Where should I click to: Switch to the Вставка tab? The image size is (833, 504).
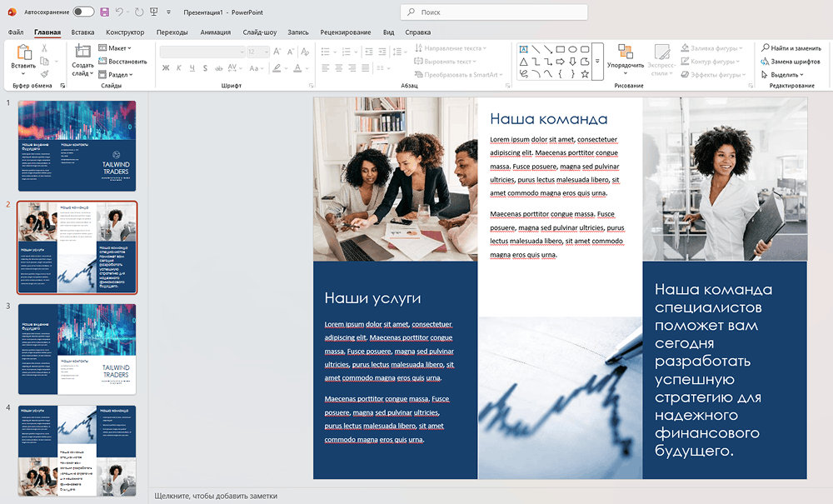82,32
